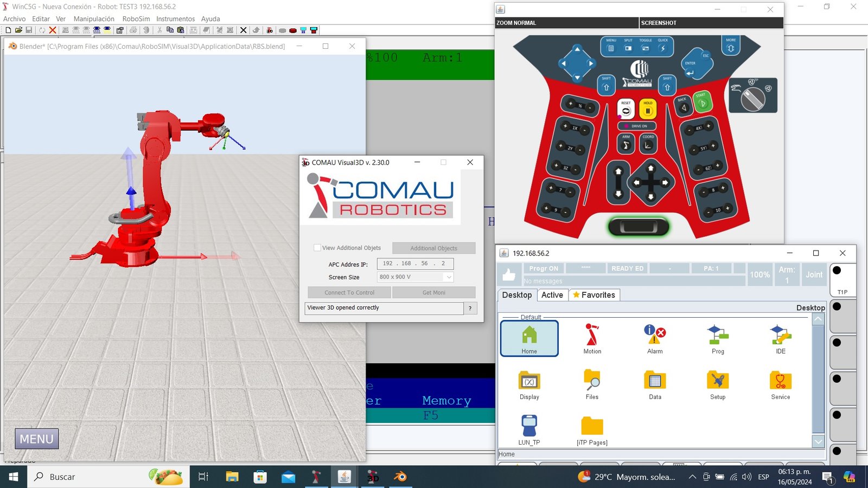Click the red X disconnect icon in WinC5G toolbar
Viewport: 868px width, 488px height.
click(53, 30)
